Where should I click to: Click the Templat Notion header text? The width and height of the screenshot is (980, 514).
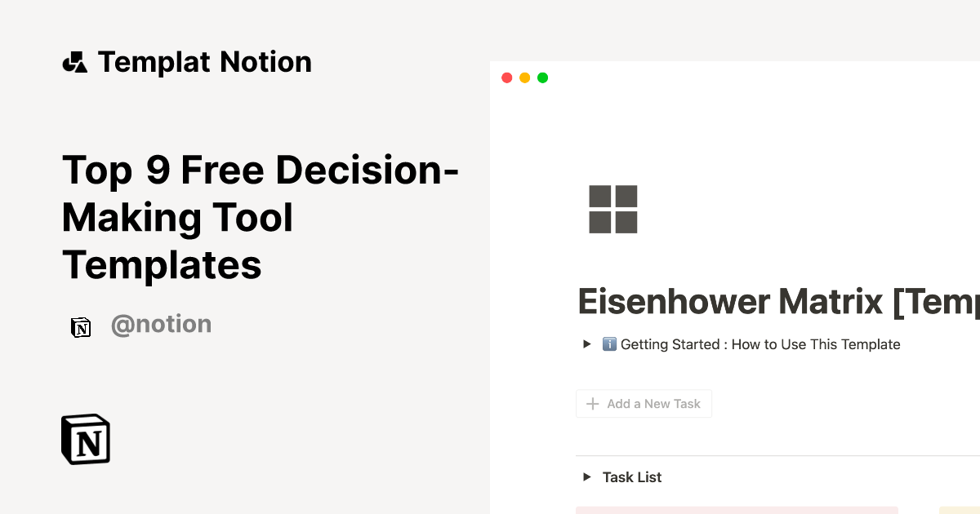pos(204,61)
